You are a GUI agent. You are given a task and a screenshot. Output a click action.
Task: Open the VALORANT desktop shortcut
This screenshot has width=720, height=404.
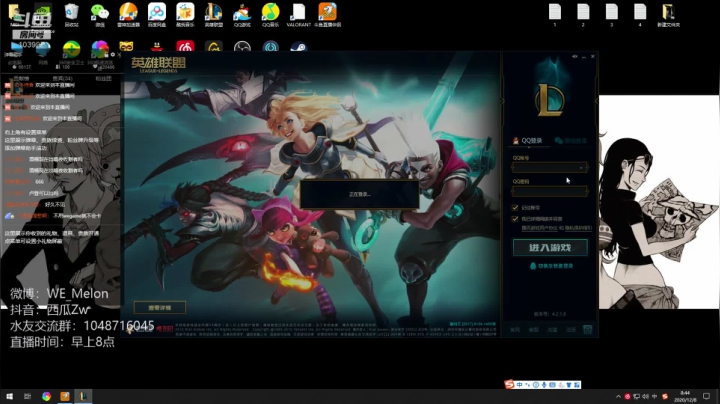tap(299, 15)
